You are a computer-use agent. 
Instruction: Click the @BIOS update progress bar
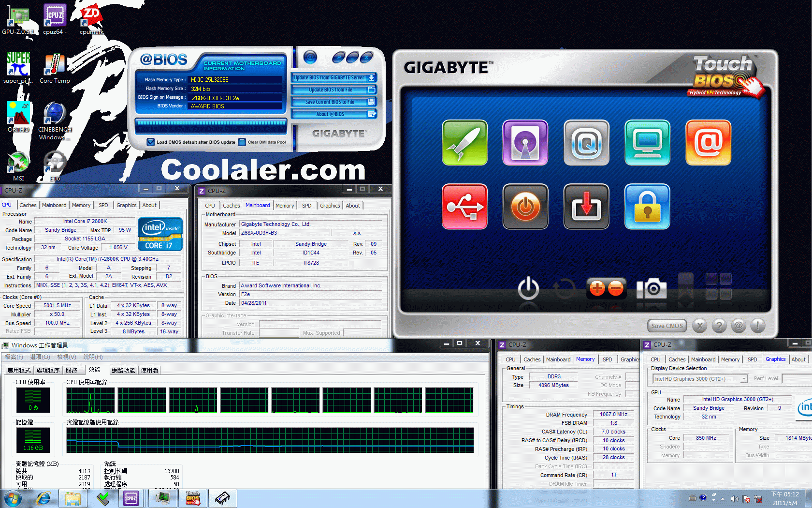coord(211,123)
